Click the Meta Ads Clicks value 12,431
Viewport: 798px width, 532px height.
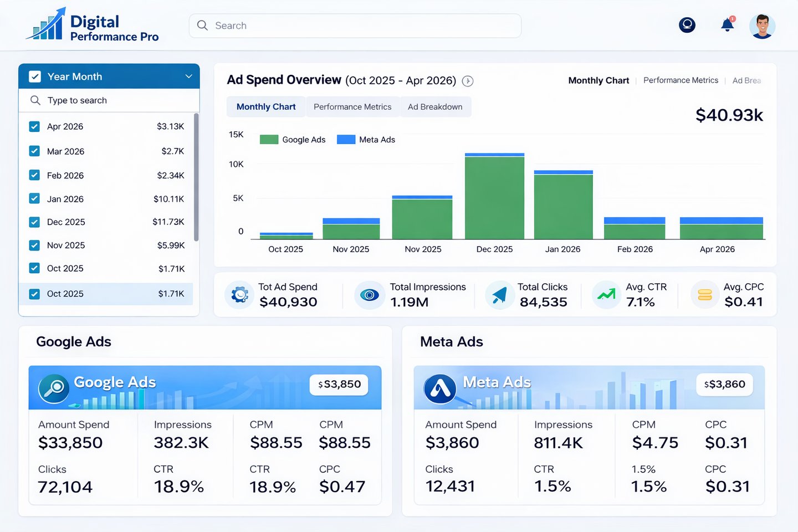[450, 487]
